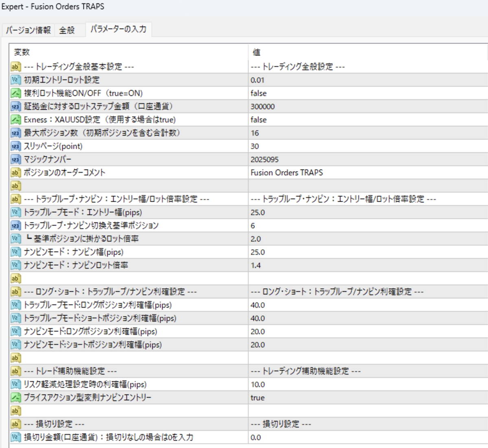Click the integer icon beside マジックナンバー
This screenshot has height=448, width=488.
(x=15, y=160)
